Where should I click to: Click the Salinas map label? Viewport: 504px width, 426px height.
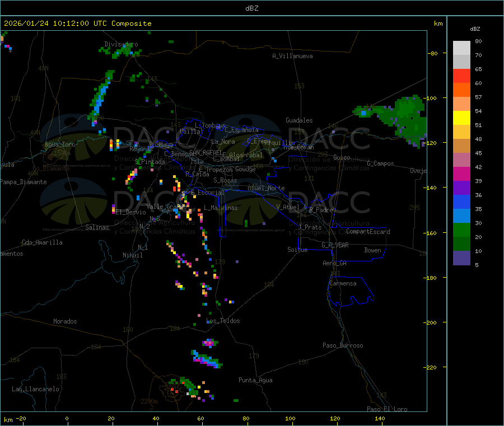pyautogui.click(x=97, y=227)
